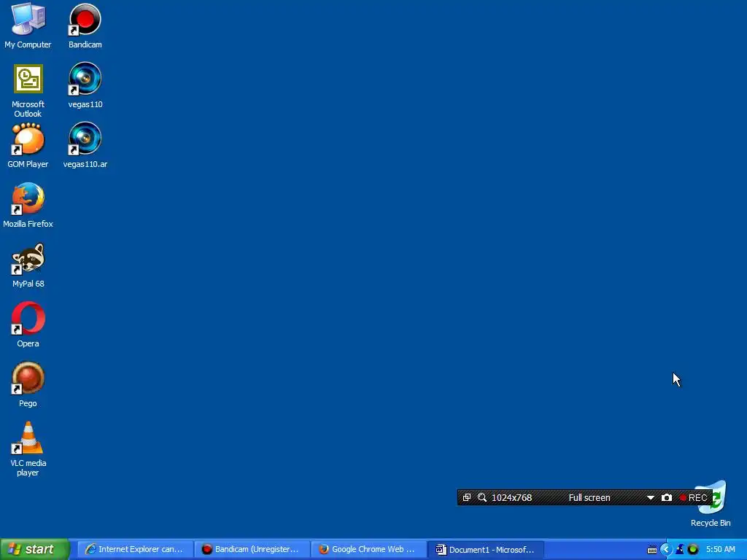Click the Full screen label on Bandicam bar
Image resolution: width=747 pixels, height=560 pixels.
tap(589, 497)
